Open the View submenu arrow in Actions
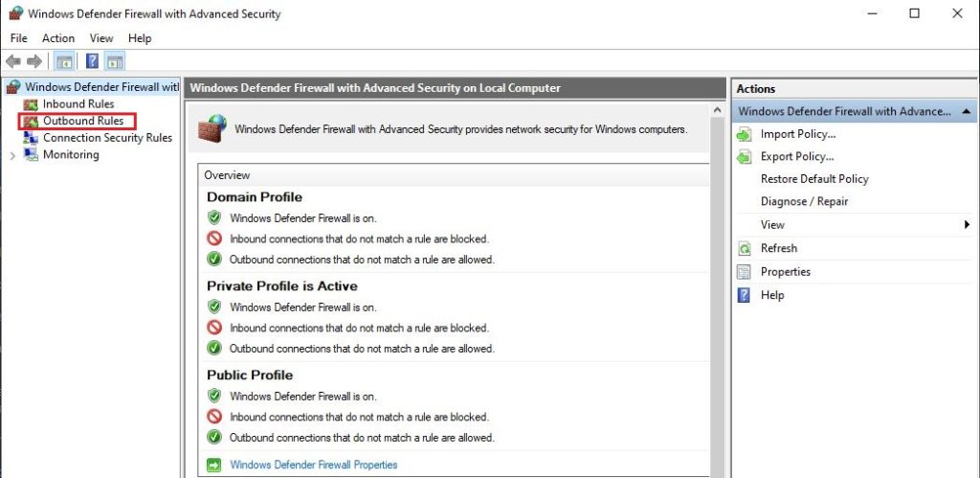The height and width of the screenshot is (478, 980). (967, 224)
